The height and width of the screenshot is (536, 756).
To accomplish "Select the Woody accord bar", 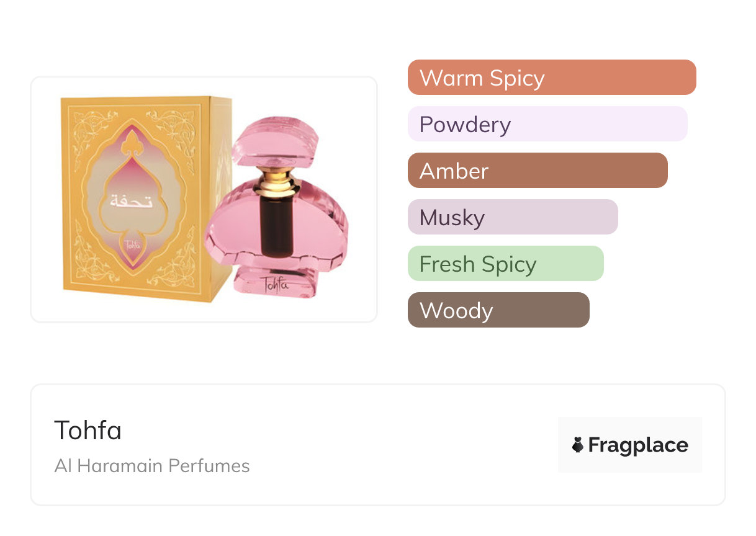I will [x=498, y=310].
